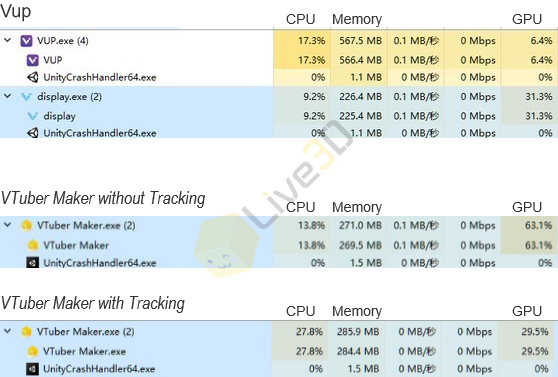The image size is (558, 377).
Task: Click yellow VTuber Maker.exe icon in with-Tracking section
Action: point(26,332)
